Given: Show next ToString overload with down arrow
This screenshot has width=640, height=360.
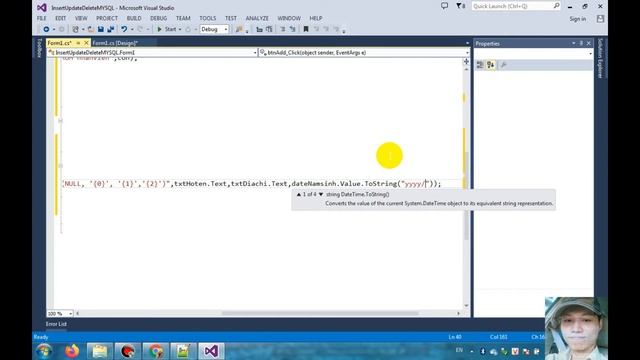Looking at the screenshot, I should (x=321, y=194).
